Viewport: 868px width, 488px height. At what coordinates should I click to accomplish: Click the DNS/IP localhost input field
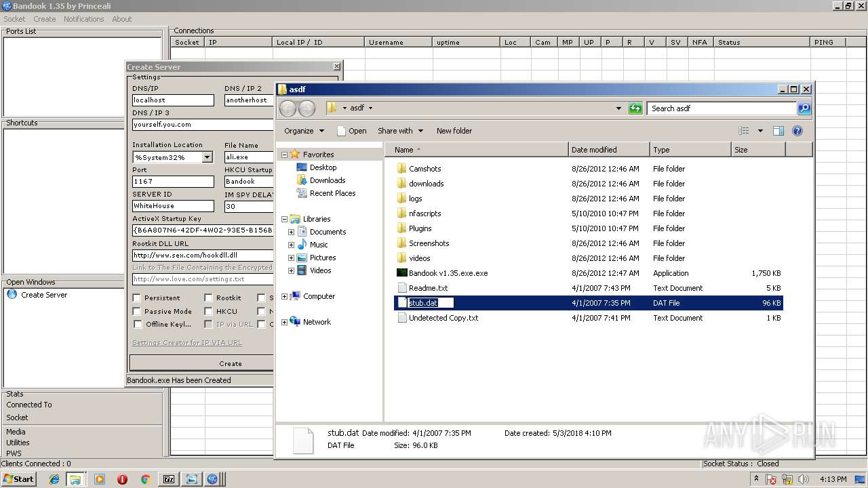tap(173, 100)
